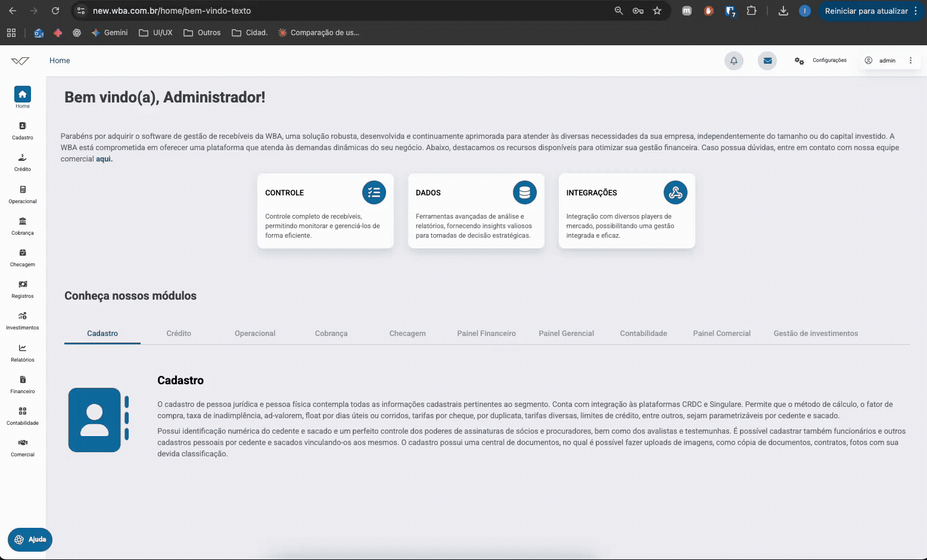Click the CONTROLE checklist icon
927x560 pixels.
(374, 192)
